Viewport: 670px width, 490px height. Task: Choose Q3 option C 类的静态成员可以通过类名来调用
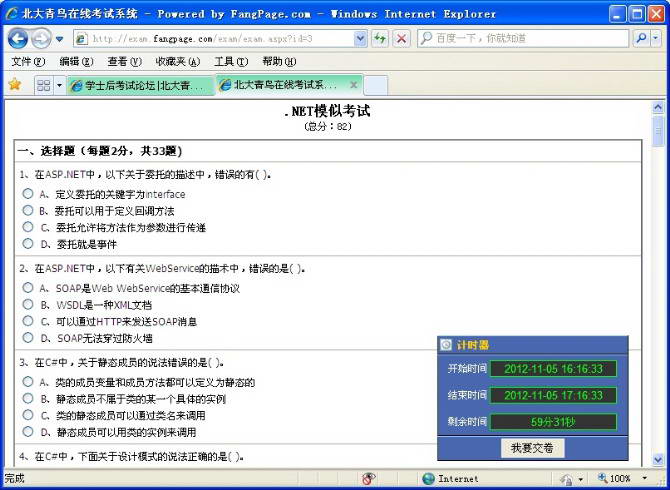pos(28,415)
